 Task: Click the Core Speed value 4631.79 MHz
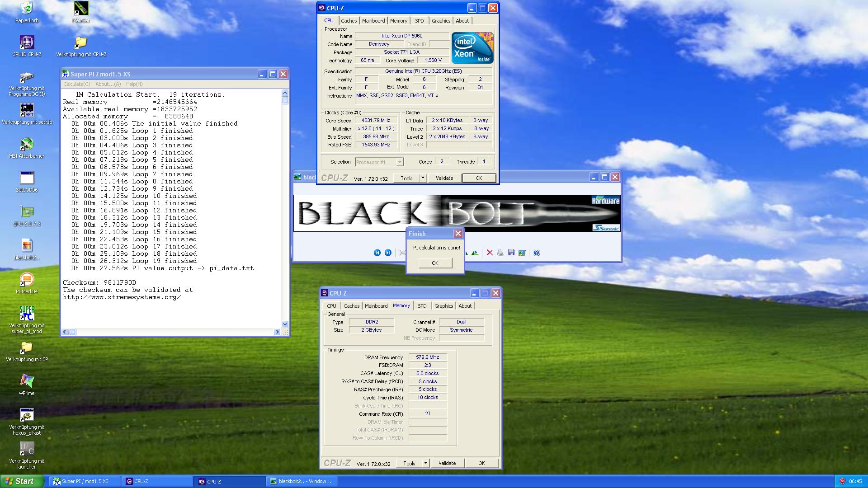click(376, 121)
